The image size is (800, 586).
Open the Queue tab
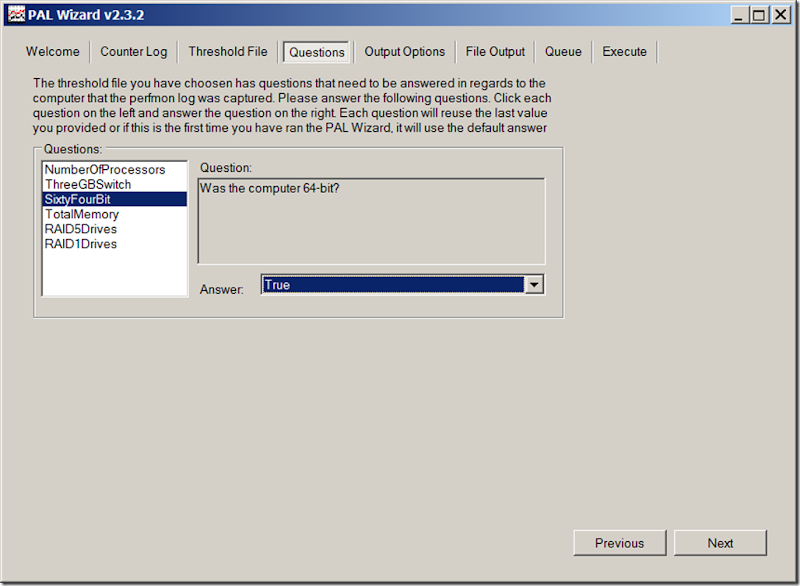563,52
